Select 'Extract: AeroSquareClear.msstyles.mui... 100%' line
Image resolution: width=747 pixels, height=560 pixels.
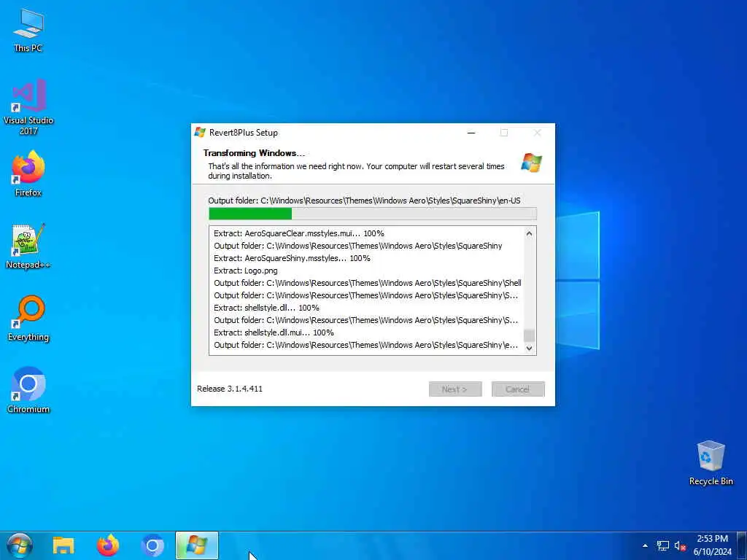[x=298, y=233]
